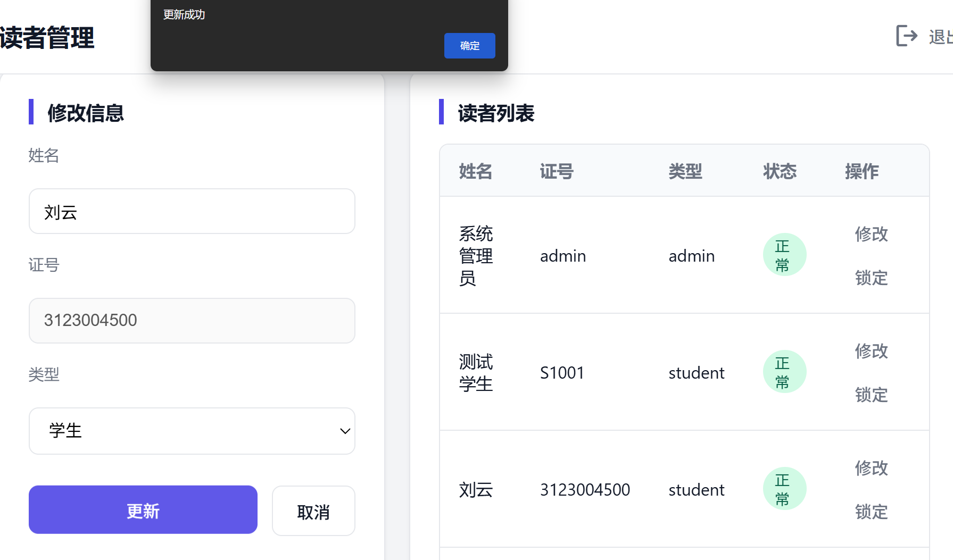Image resolution: width=953 pixels, height=560 pixels.
Task: Click the admin type cell in 类型 column
Action: (692, 256)
